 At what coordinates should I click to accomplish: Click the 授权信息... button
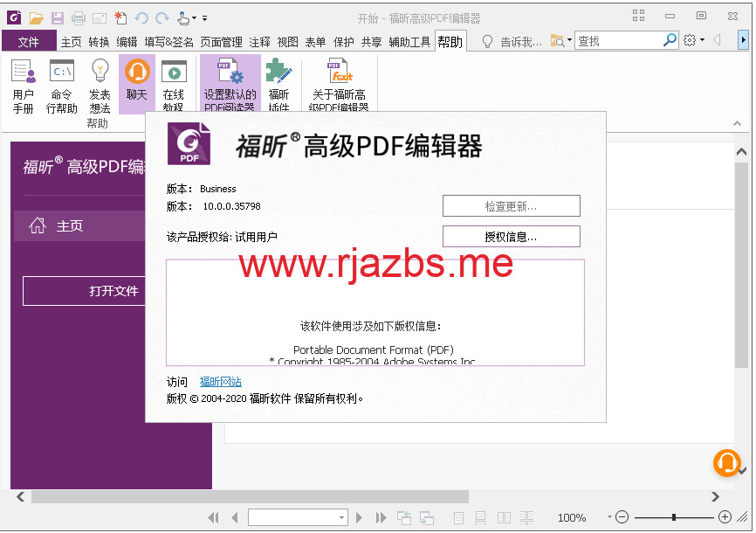(511, 237)
